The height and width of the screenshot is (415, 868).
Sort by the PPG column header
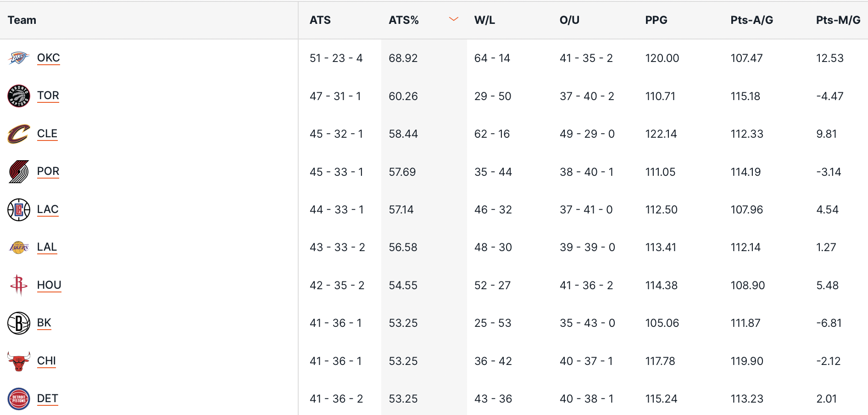(656, 20)
